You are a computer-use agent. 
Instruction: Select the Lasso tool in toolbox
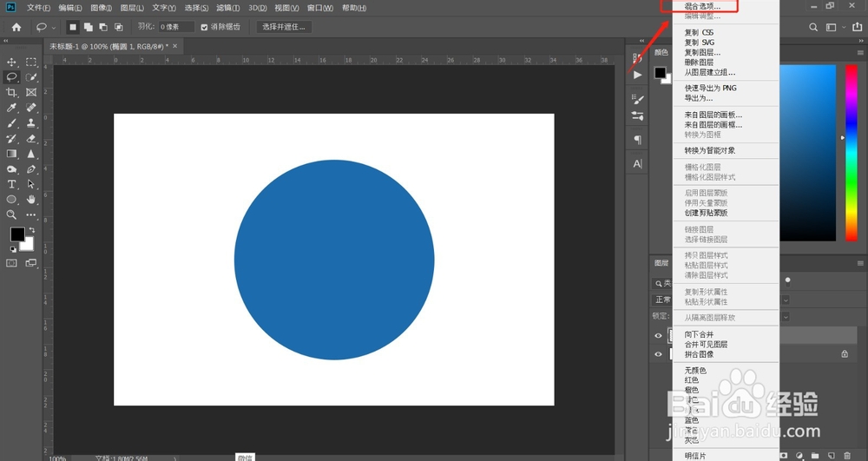click(x=11, y=77)
